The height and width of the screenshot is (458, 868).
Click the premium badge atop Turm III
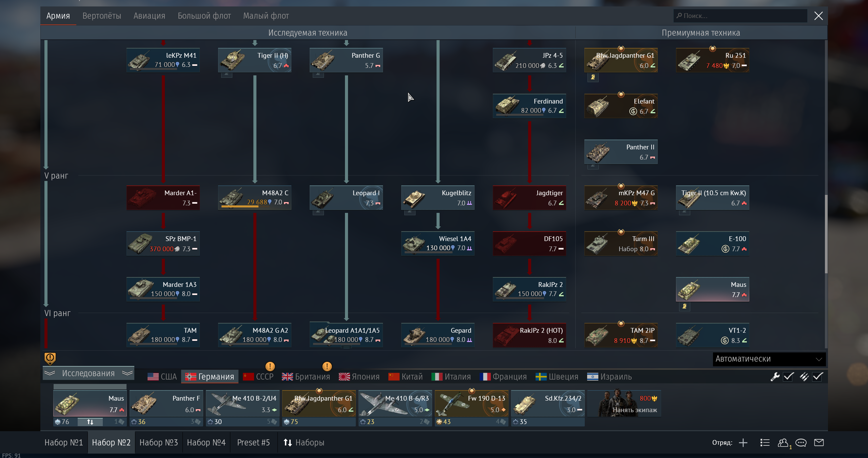[x=621, y=232]
